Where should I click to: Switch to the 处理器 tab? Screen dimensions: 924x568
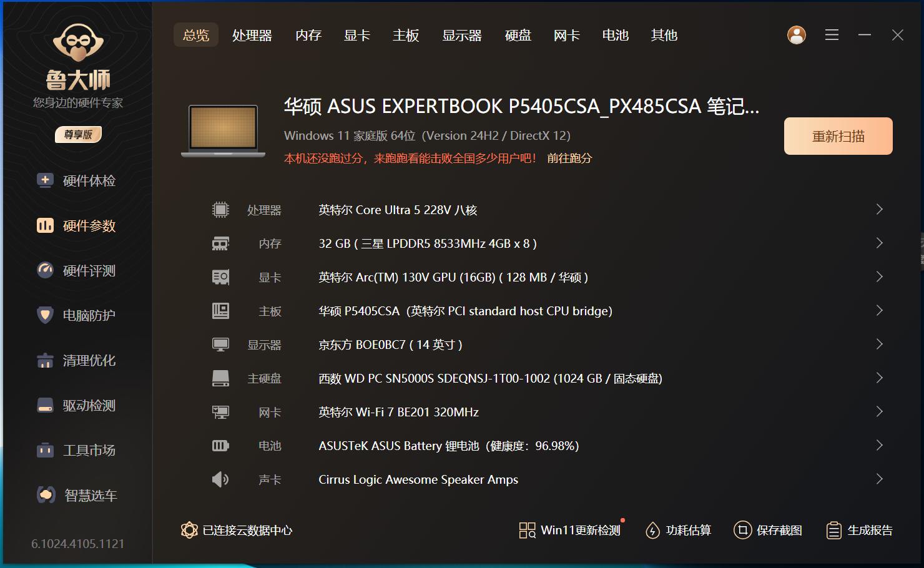coord(252,36)
